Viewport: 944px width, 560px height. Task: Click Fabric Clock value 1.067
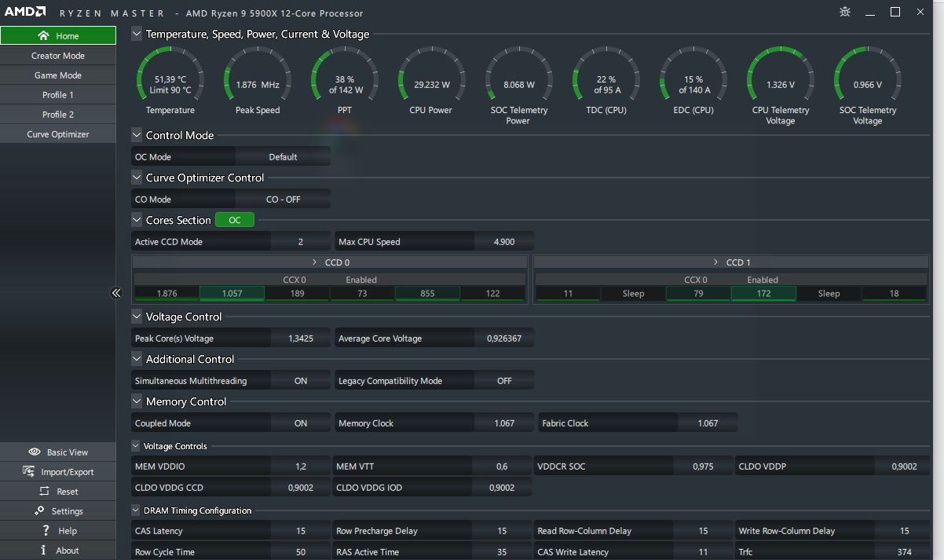pos(708,423)
